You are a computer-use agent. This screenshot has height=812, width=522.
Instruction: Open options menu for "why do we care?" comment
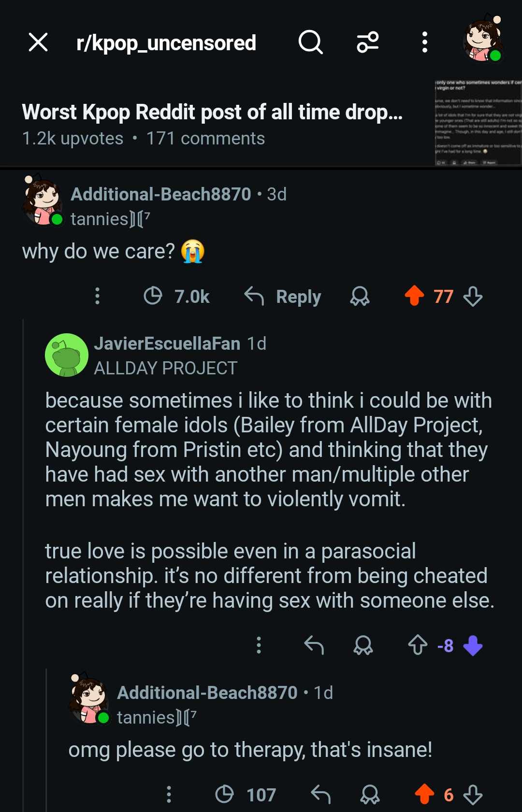click(x=97, y=296)
